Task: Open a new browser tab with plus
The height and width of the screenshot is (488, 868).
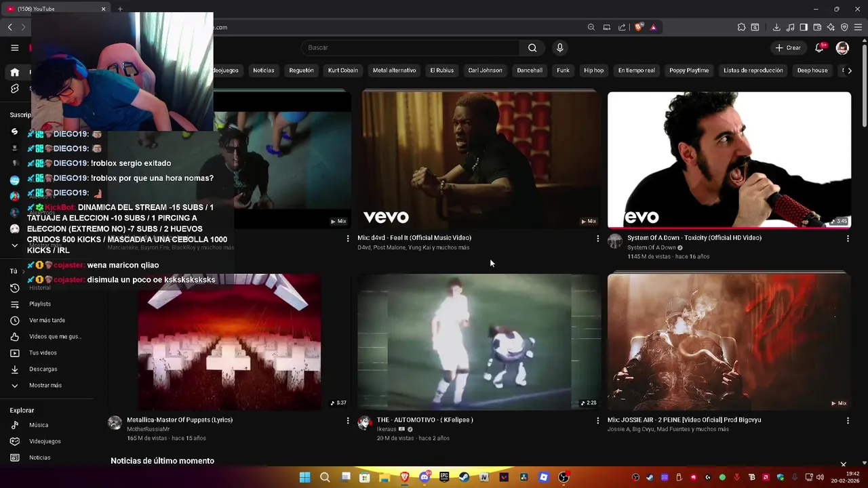Action: 120,9
